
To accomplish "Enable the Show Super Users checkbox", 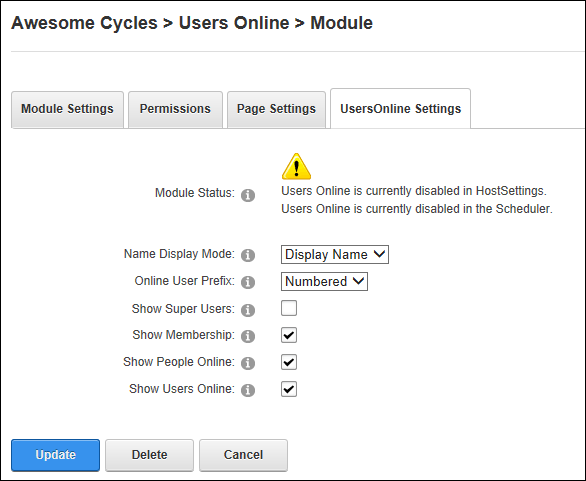I will [x=289, y=308].
